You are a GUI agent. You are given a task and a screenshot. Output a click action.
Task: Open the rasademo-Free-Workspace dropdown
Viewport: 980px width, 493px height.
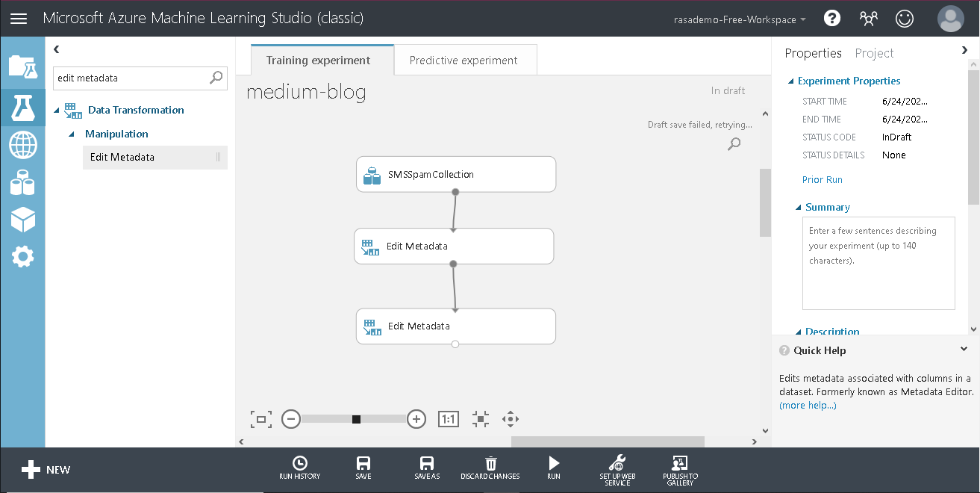(739, 21)
